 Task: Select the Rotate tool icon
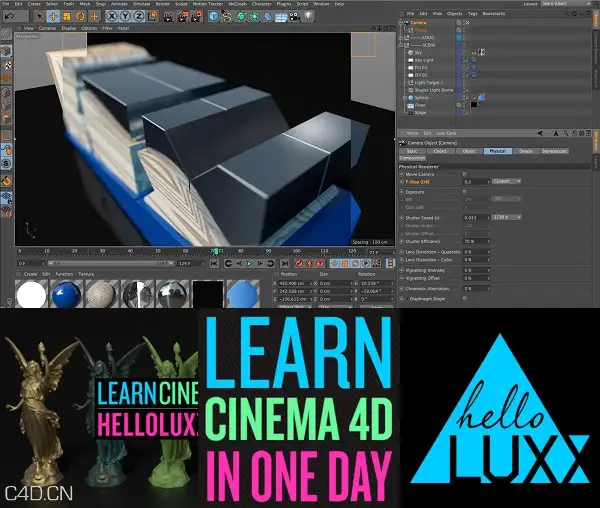click(80, 16)
